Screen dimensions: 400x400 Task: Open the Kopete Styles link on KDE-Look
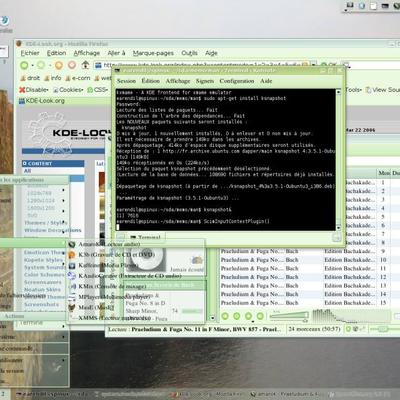point(43,260)
